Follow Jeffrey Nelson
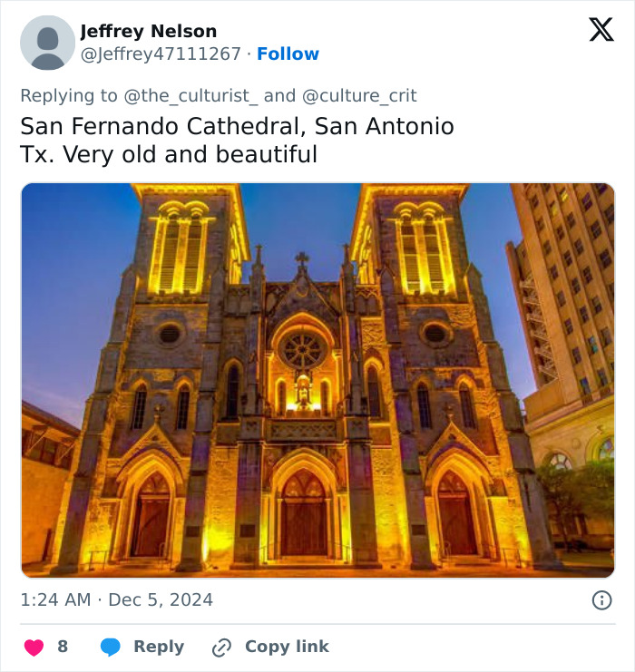Viewport: 635px width, 672px height. (288, 54)
